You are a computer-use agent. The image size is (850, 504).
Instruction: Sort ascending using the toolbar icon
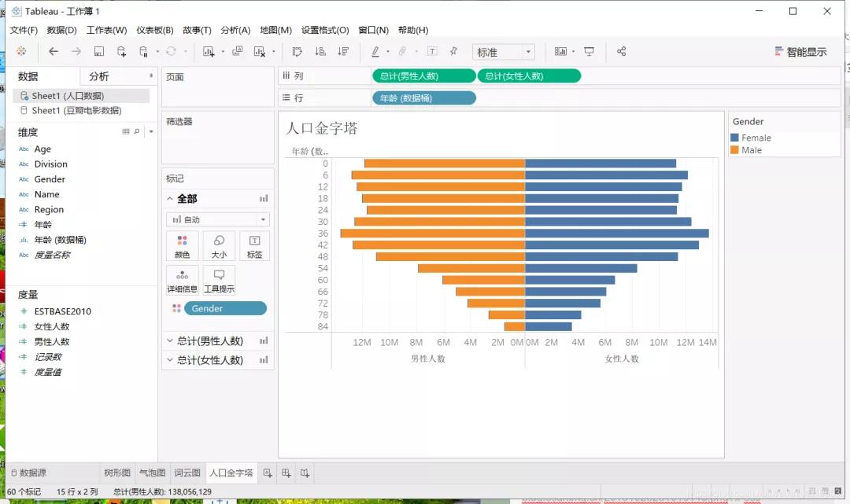click(x=320, y=51)
